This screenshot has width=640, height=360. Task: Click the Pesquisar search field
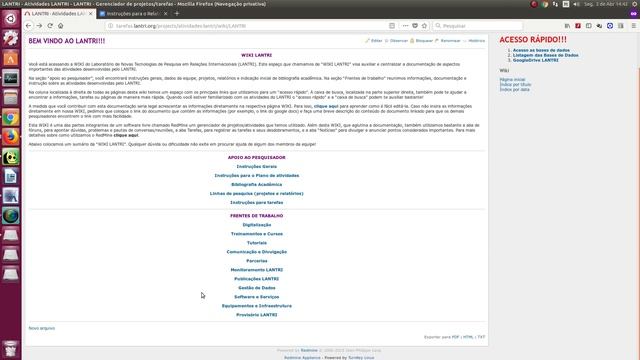[x=478, y=26]
